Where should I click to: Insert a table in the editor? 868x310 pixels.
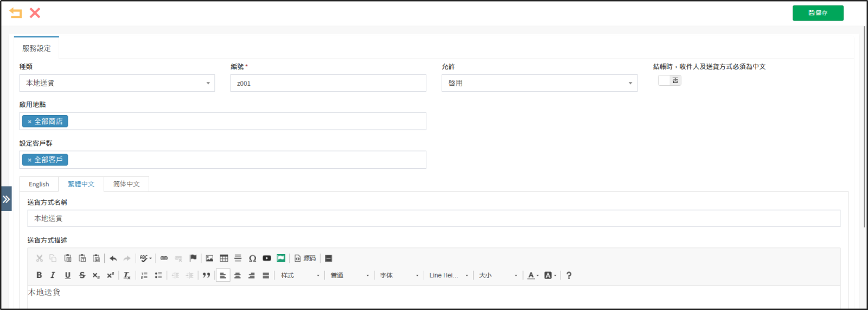point(224,258)
